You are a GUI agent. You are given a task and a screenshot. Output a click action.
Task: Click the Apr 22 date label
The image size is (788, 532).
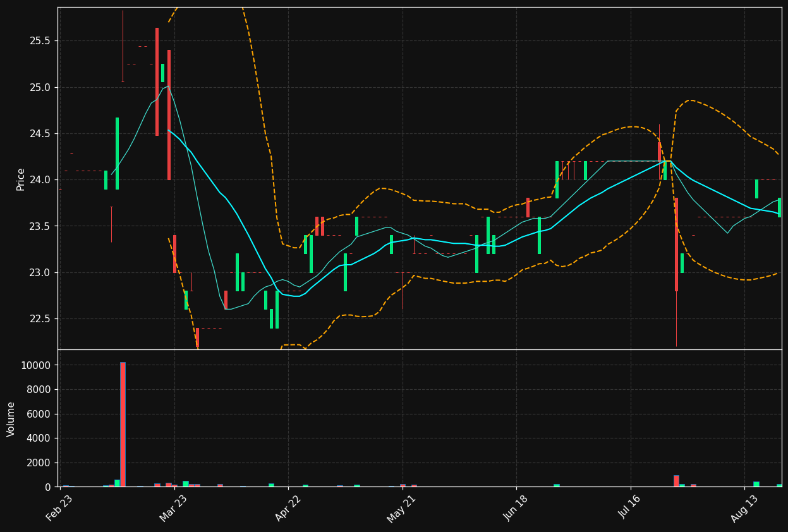pos(287,508)
